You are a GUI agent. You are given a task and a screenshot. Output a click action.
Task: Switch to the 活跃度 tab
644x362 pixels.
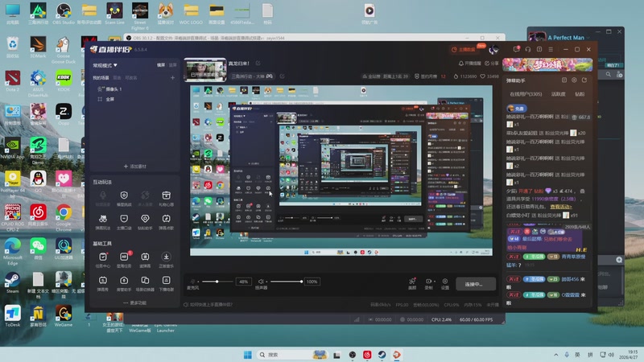[558, 94]
